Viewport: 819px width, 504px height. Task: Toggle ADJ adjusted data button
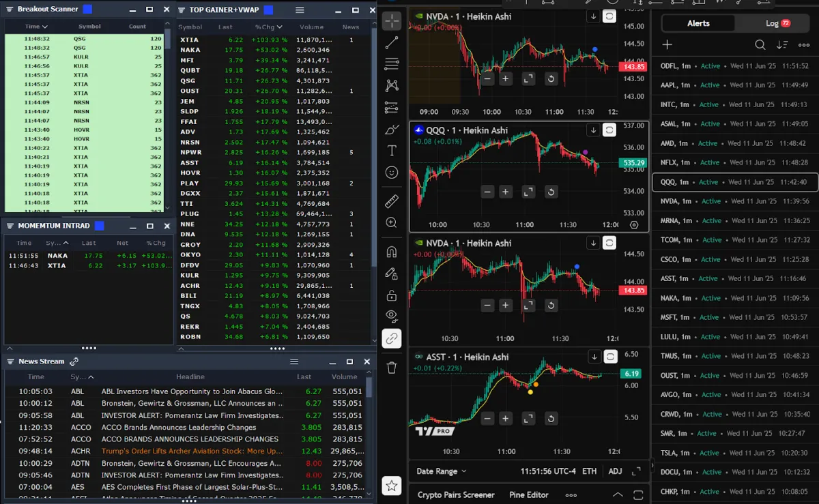coord(616,471)
